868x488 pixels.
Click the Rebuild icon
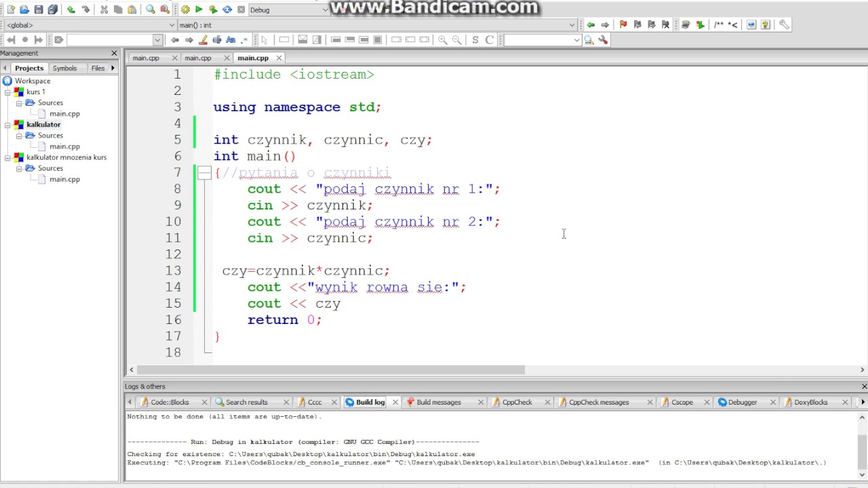pos(227,9)
